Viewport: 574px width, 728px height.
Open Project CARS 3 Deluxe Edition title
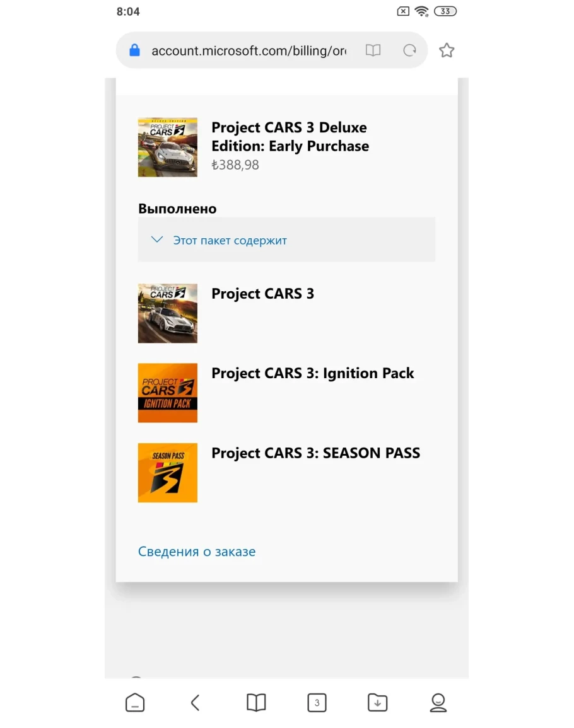[290, 137]
